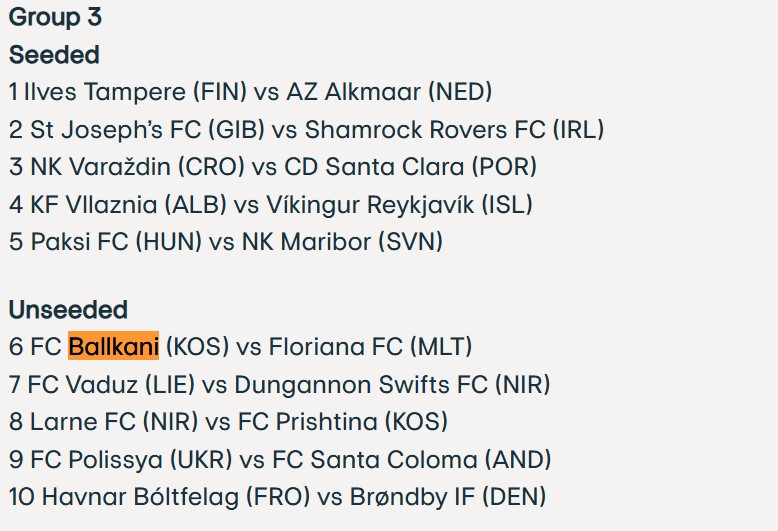Click Brøndby IF (DEN) text
Image resolution: width=778 pixels, height=531 pixels.
tap(448, 497)
